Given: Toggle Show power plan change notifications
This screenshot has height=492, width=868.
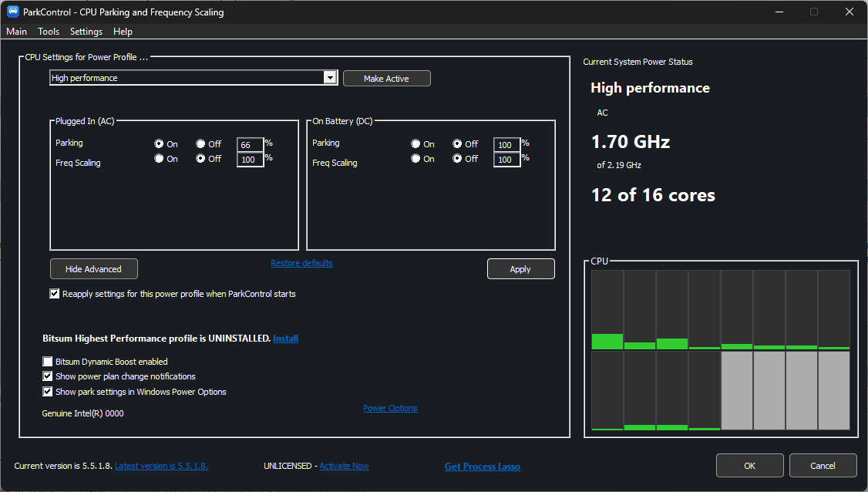Looking at the screenshot, I should [48, 376].
